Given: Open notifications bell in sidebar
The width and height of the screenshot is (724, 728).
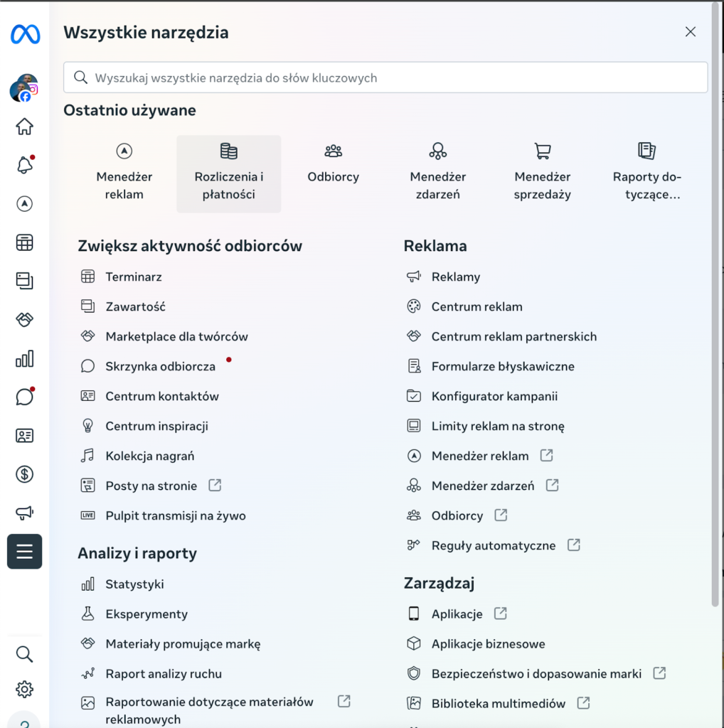Looking at the screenshot, I should click(24, 166).
